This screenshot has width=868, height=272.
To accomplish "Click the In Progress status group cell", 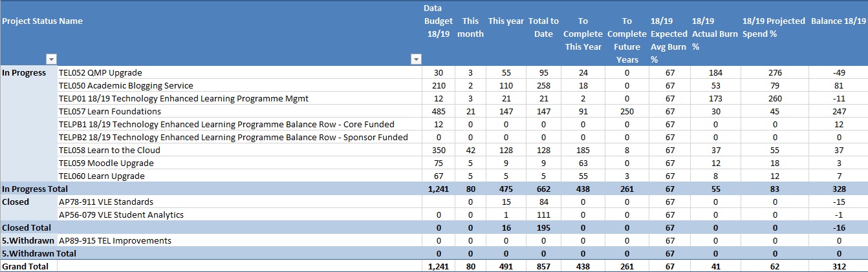I will (x=24, y=72).
